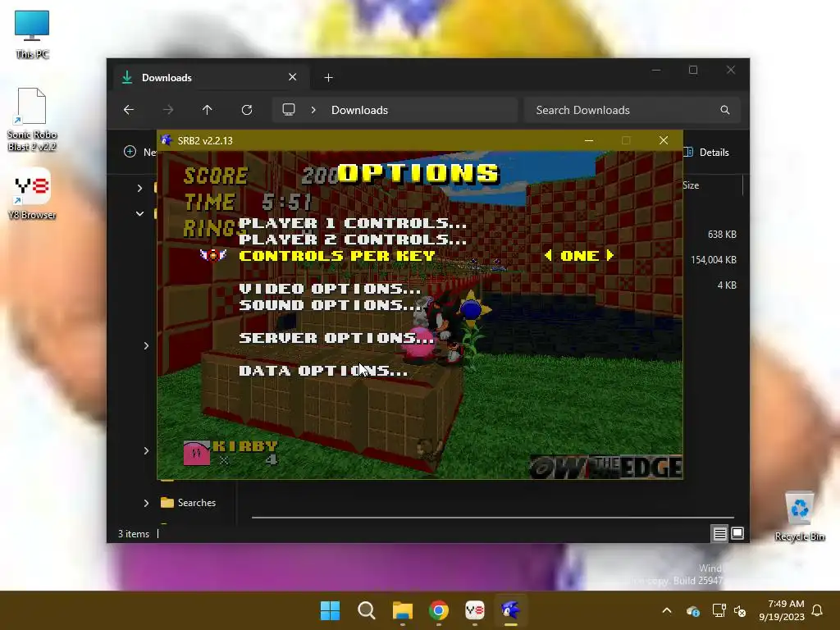Viewport: 840px width, 630px height.
Task: Show hidden system tray icons
Action: [x=667, y=610]
